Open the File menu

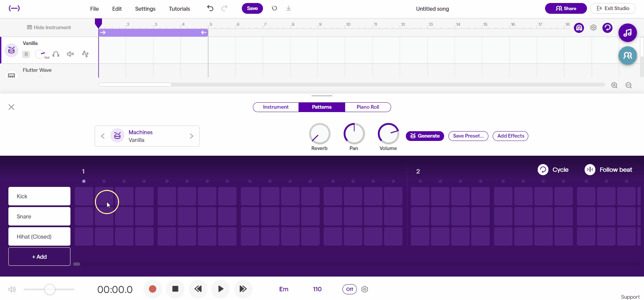click(x=95, y=9)
